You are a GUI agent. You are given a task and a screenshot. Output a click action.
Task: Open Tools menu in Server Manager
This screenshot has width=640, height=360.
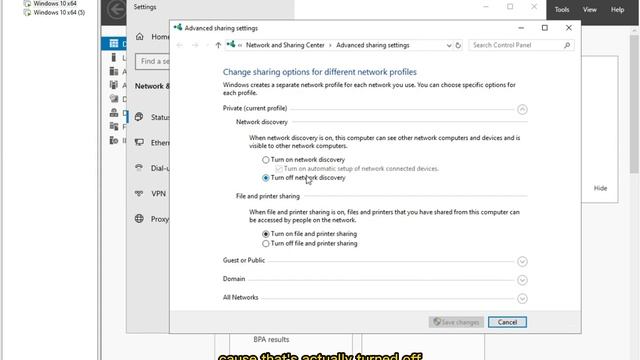(562, 9)
